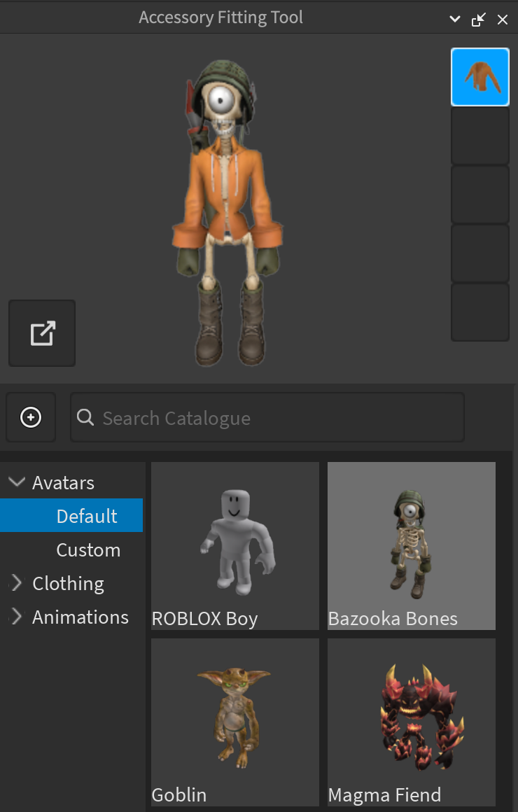Image resolution: width=518 pixels, height=812 pixels.
Task: Select the fourth empty accessory slot
Action: click(x=479, y=253)
